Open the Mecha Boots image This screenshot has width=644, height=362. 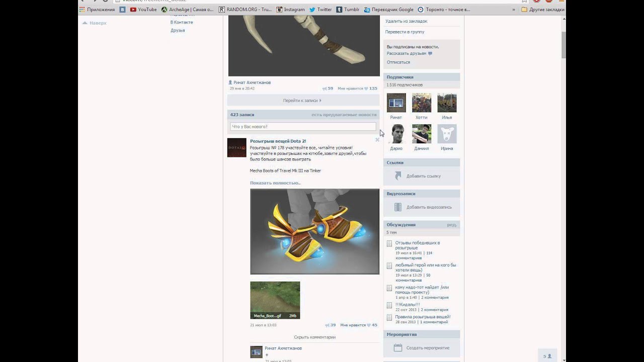point(314,231)
